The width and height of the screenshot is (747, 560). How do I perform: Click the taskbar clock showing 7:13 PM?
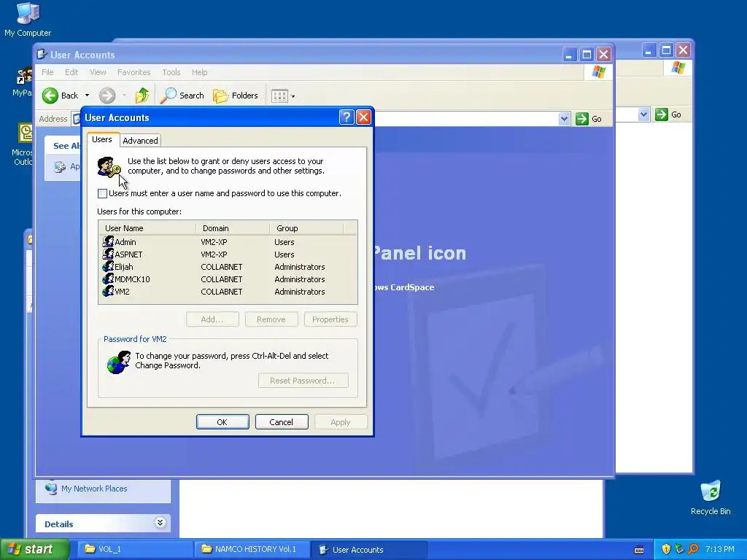pos(720,550)
